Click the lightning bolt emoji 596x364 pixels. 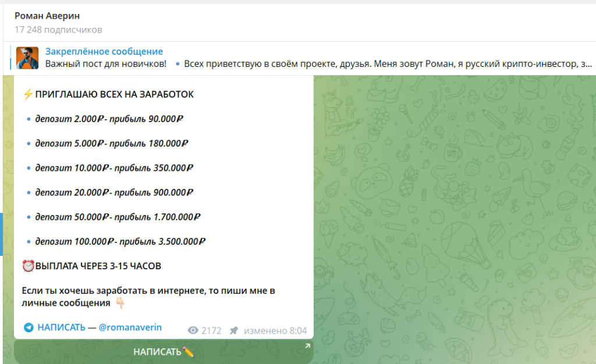(28, 94)
